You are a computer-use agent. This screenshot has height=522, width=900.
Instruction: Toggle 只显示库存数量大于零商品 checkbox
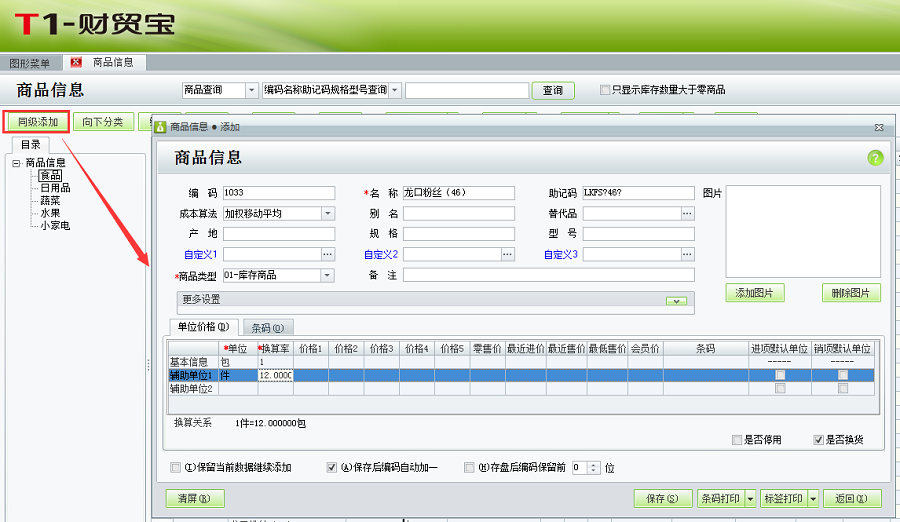coord(604,90)
